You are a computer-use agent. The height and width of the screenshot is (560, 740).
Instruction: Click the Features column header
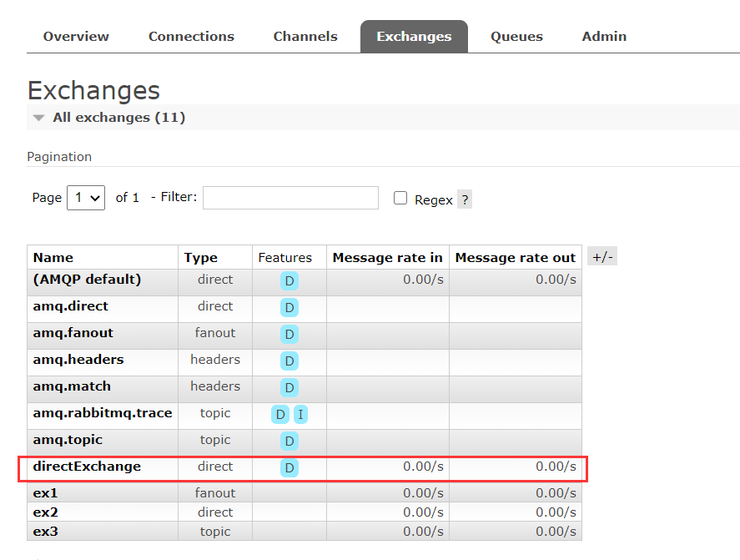[x=285, y=258]
